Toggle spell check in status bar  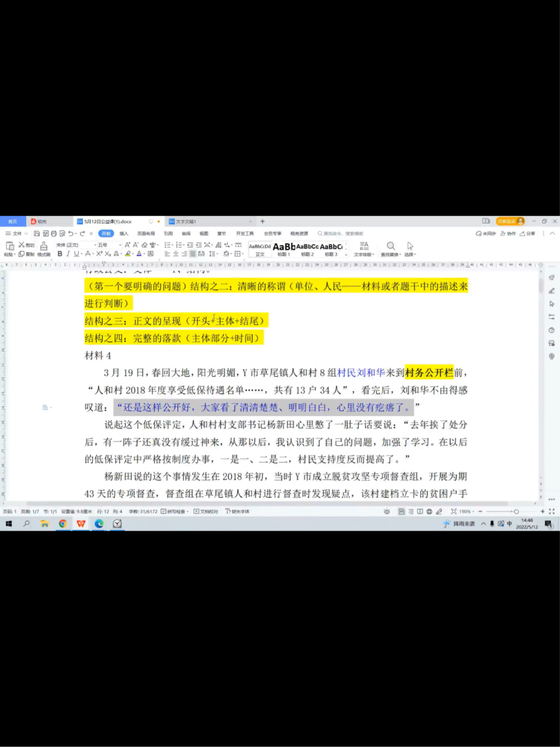point(175,511)
